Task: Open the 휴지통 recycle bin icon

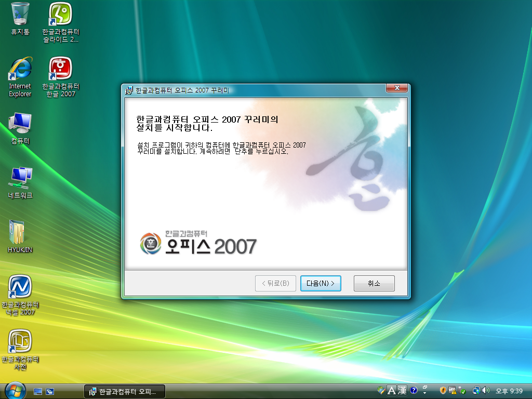Action: pyautogui.click(x=20, y=19)
